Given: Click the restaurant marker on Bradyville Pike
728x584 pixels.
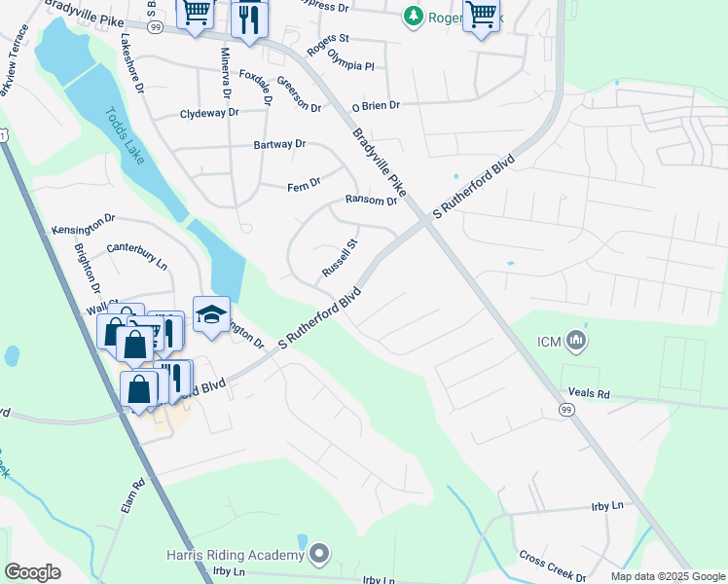Looking at the screenshot, I should [x=250, y=22].
